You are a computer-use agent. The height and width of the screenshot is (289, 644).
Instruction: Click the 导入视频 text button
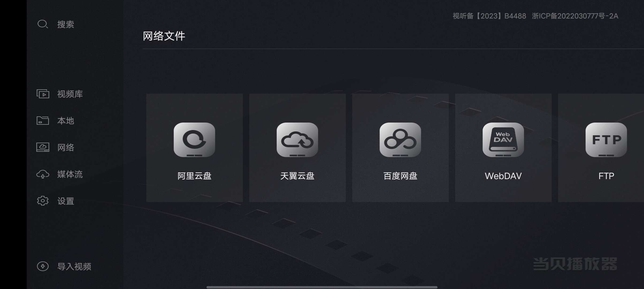[74, 267]
